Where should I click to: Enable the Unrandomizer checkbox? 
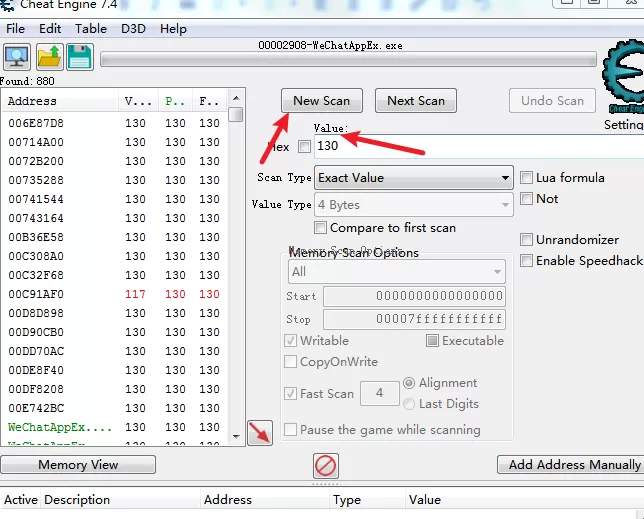526,239
